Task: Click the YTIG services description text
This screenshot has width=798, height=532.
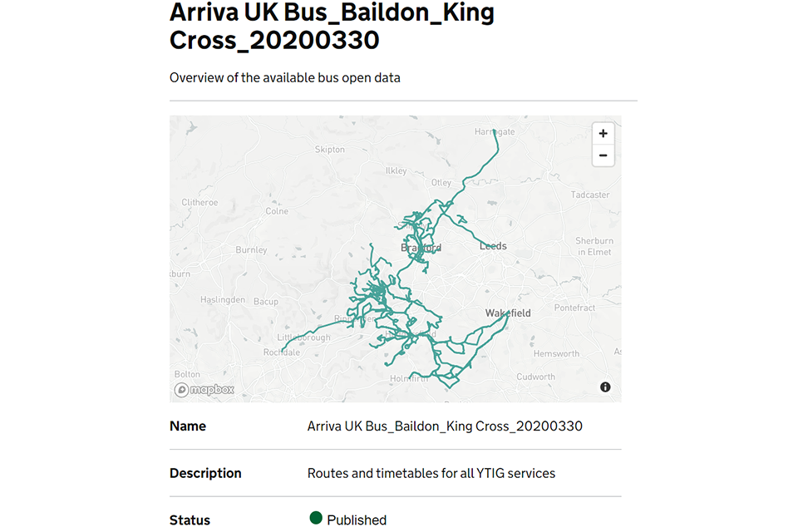Action: coord(431,473)
